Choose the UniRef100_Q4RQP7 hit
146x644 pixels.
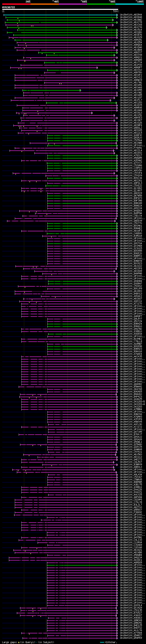pos(131,316)
